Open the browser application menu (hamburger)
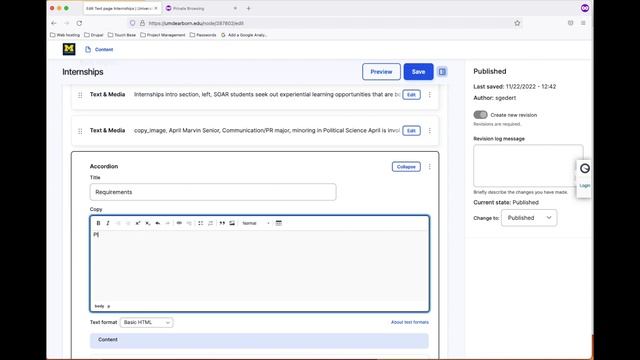Viewport: 640px width, 360px height. pos(583,23)
